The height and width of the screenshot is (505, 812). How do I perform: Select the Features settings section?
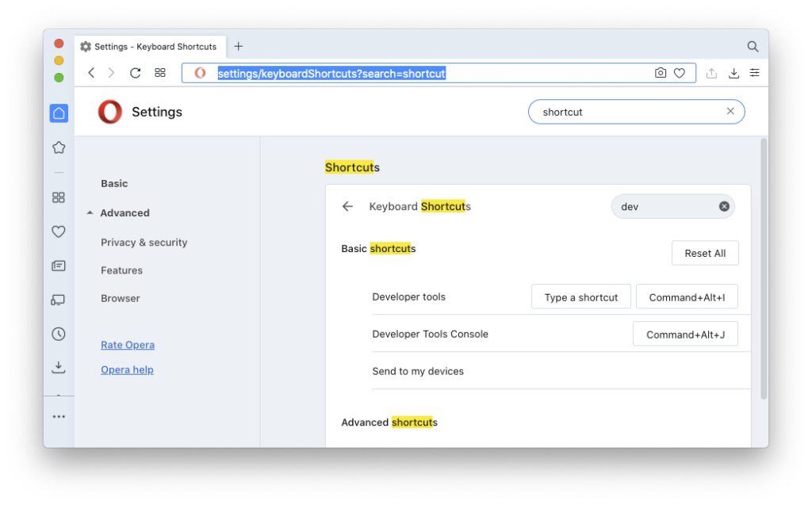(x=121, y=270)
